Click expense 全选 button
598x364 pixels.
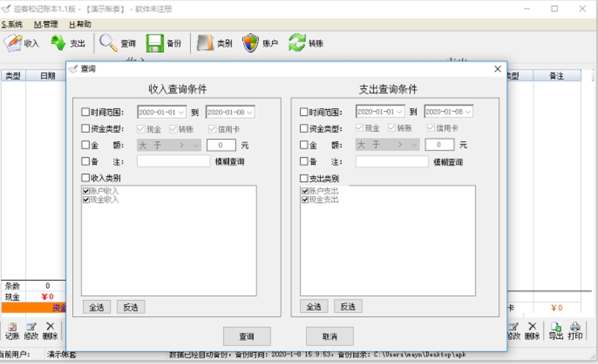(x=314, y=307)
